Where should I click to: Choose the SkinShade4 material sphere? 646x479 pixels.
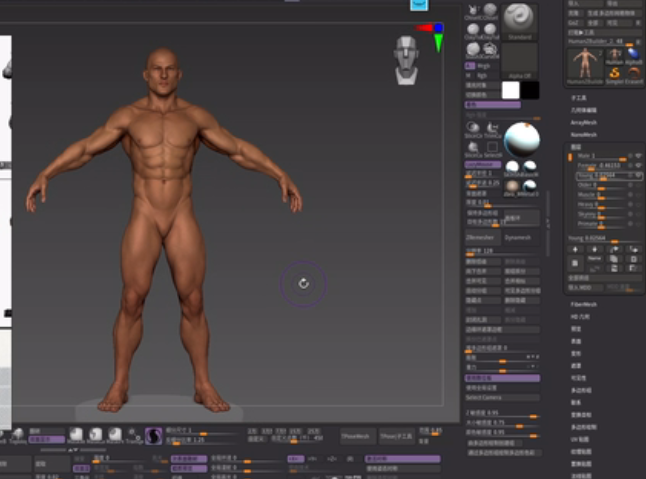click(x=512, y=168)
